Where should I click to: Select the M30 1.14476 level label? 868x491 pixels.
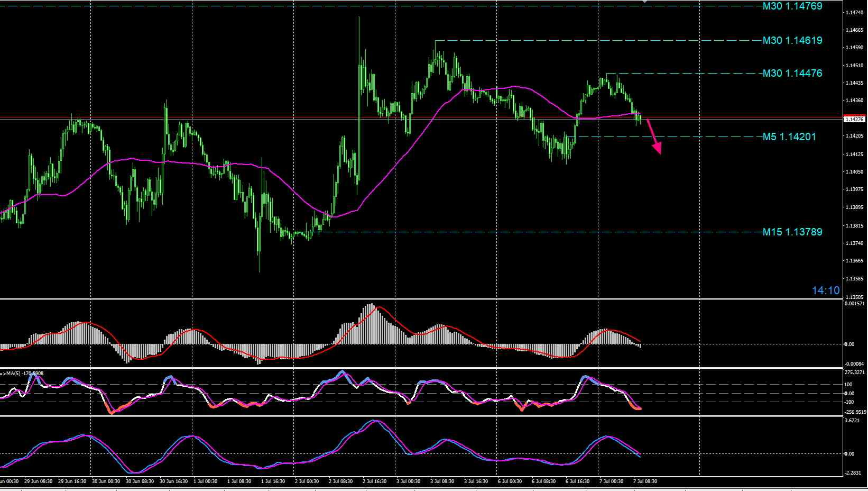[792, 73]
